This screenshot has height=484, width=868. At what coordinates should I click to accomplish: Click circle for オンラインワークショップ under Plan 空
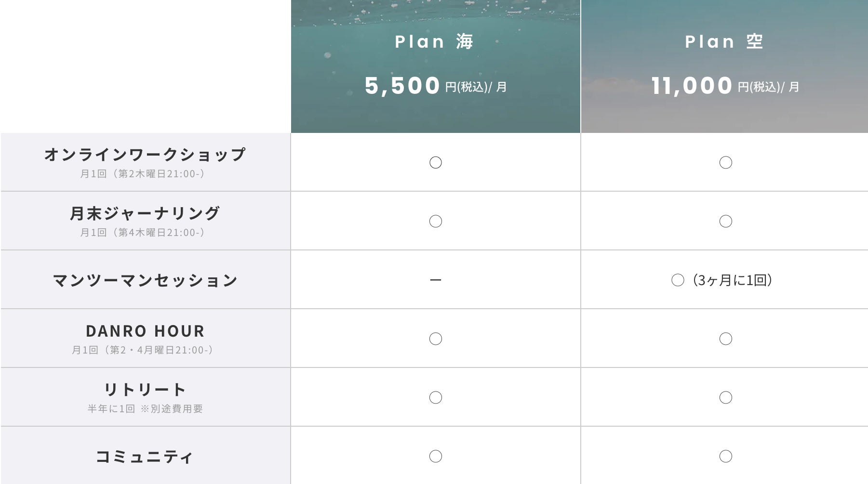pyautogui.click(x=725, y=163)
